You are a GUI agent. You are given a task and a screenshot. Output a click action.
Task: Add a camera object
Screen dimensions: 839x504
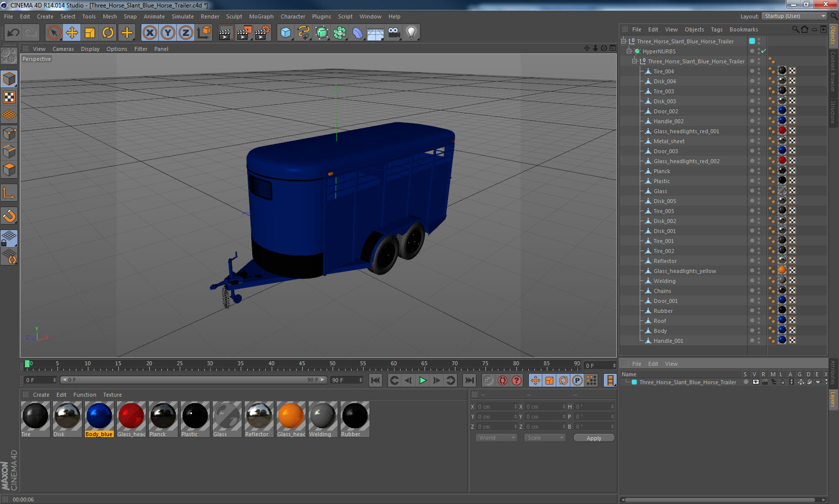click(394, 33)
